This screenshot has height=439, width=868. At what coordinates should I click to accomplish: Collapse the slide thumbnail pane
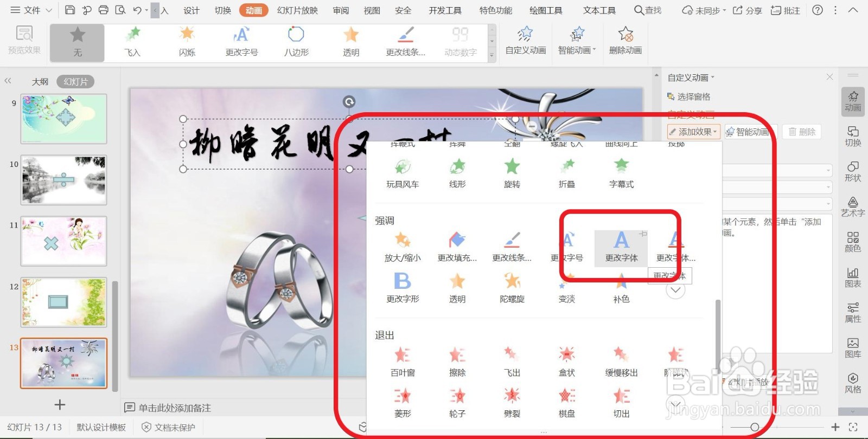pos(8,81)
